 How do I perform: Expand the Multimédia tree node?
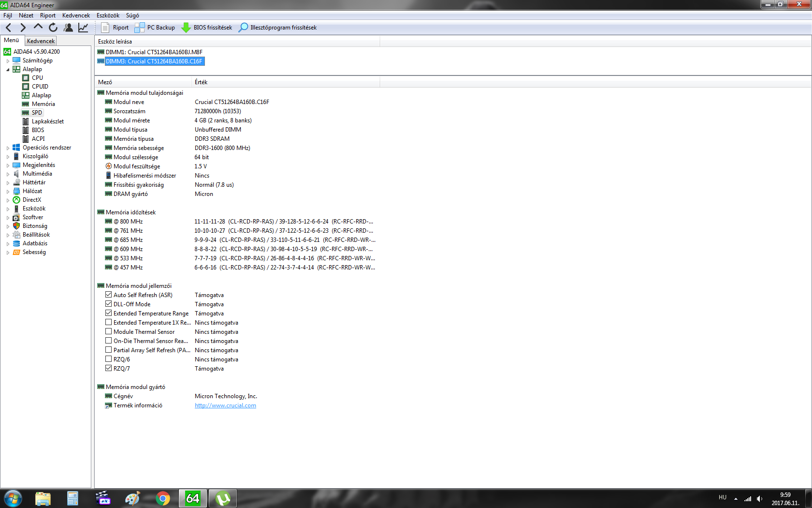click(x=8, y=174)
